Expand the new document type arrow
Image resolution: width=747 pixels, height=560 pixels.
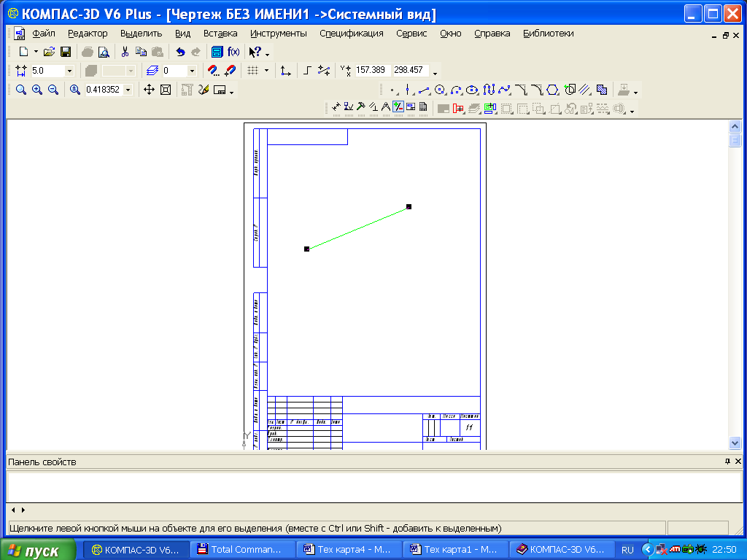pos(36,52)
